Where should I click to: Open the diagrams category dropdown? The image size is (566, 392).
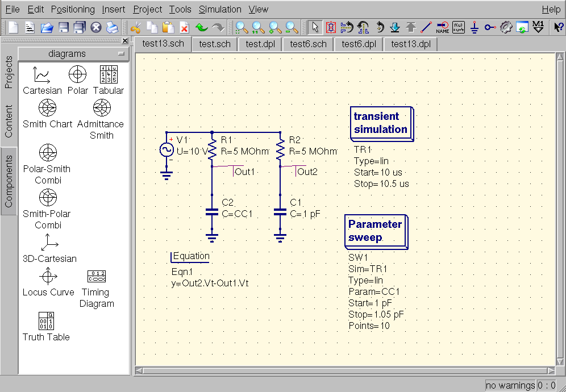pos(74,54)
